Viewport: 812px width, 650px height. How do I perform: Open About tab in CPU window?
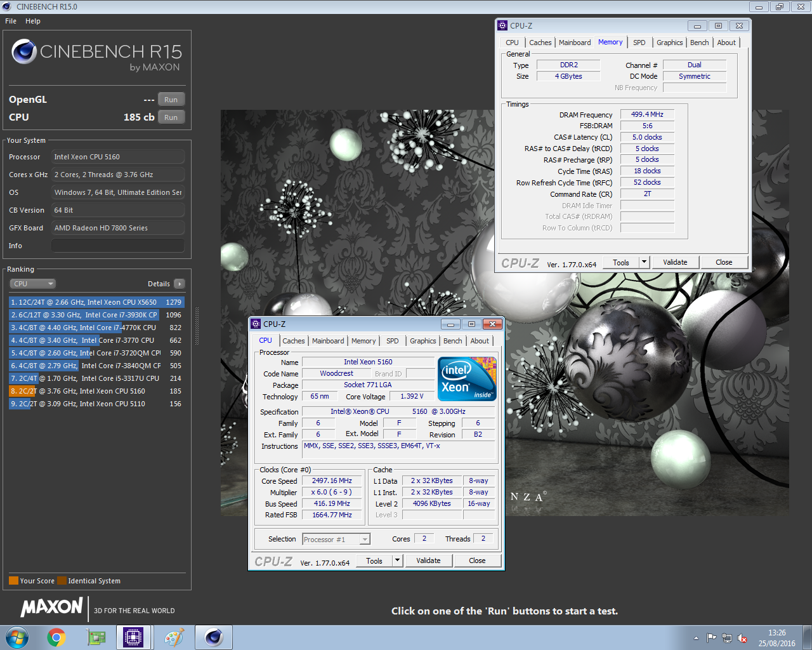point(480,341)
